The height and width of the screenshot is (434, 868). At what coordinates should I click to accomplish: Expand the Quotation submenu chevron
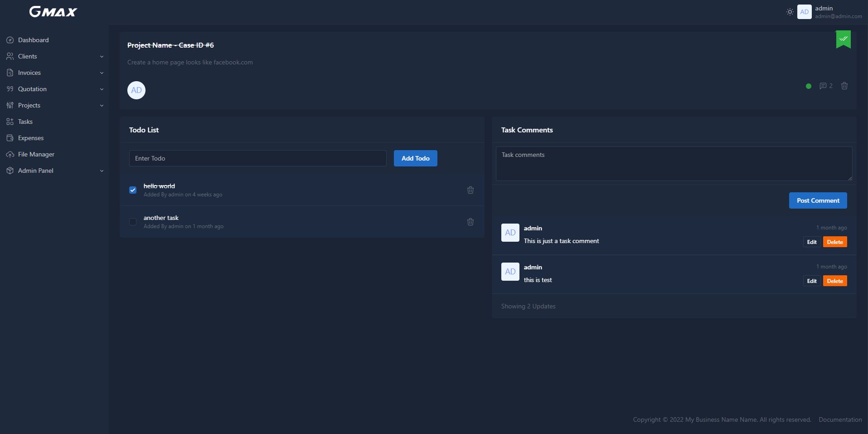[x=102, y=89]
